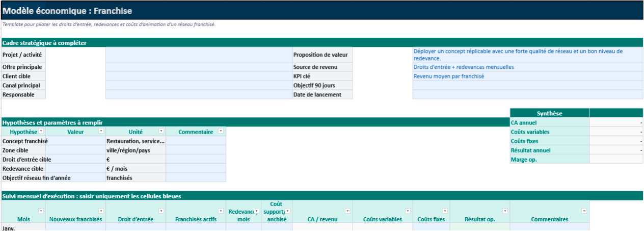Expand the Droit d'entrée column filter

(x=162, y=211)
